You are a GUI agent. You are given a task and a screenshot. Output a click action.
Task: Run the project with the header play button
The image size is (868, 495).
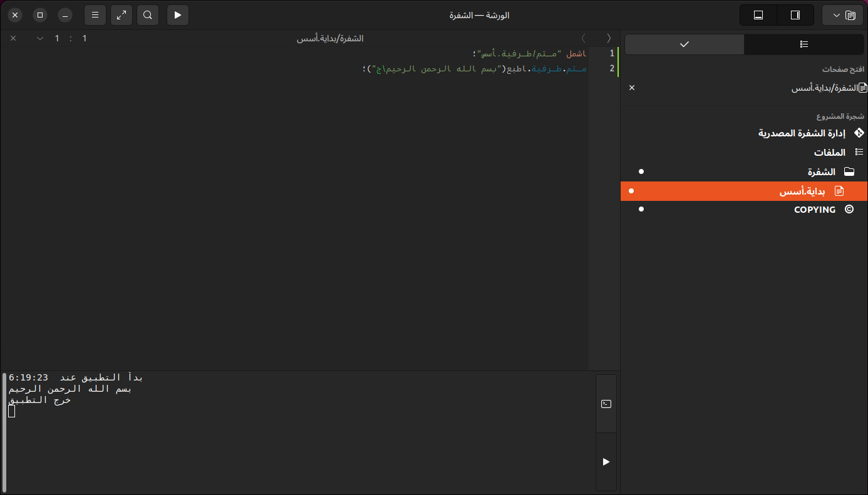[x=178, y=15]
